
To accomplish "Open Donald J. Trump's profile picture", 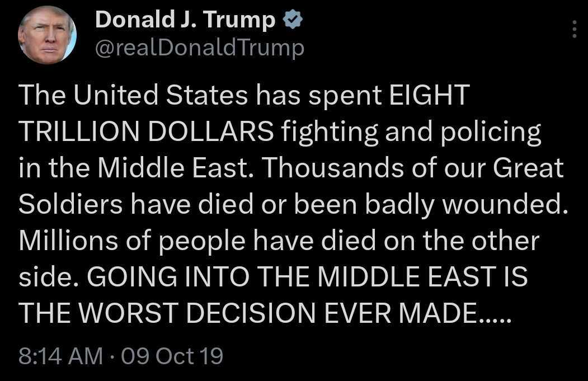I will [x=47, y=36].
